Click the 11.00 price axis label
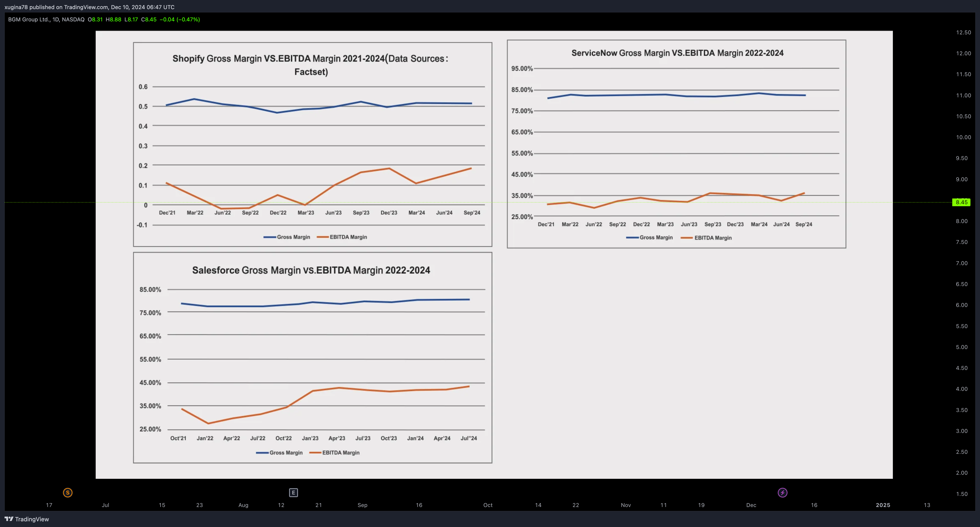The width and height of the screenshot is (980, 527). tap(963, 95)
